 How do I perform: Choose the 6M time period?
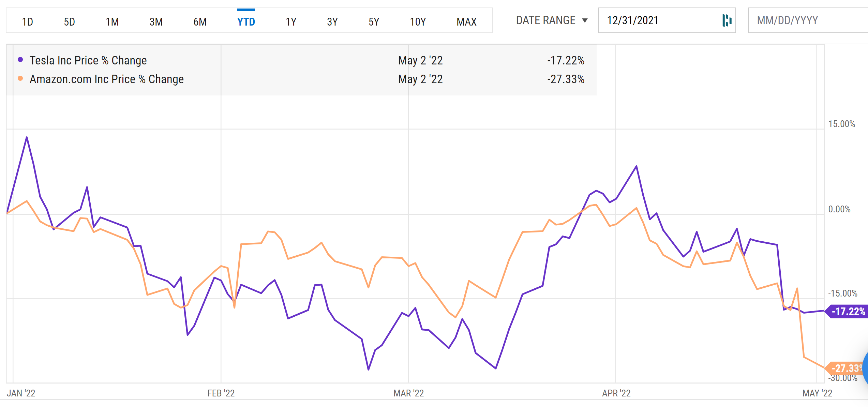pos(200,22)
